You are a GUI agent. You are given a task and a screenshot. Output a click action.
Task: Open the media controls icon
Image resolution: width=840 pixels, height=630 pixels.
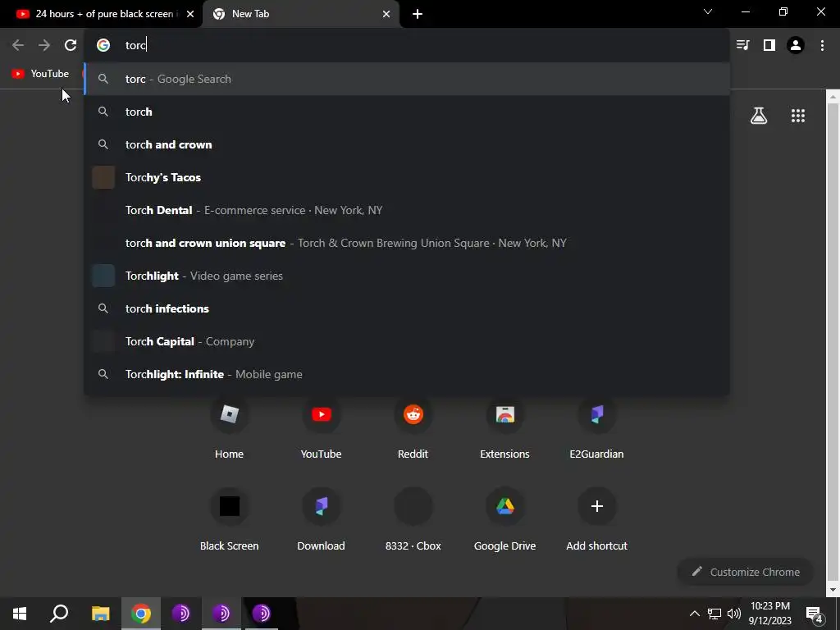coord(742,45)
